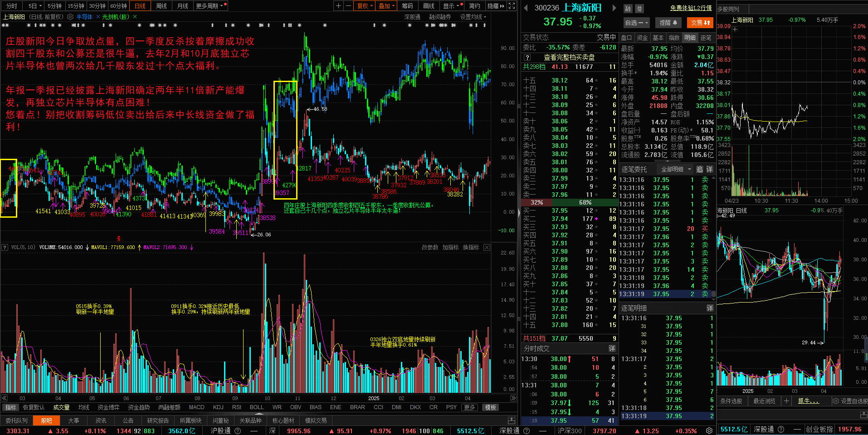Close the volume indicator pane with X
Image resolution: width=868 pixels, height=435 pixels.
(487, 247)
